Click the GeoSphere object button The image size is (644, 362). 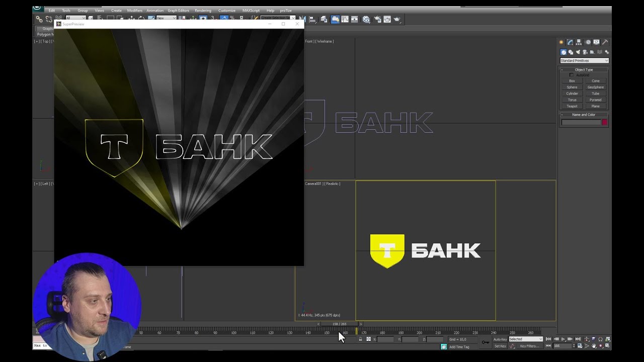point(596,87)
